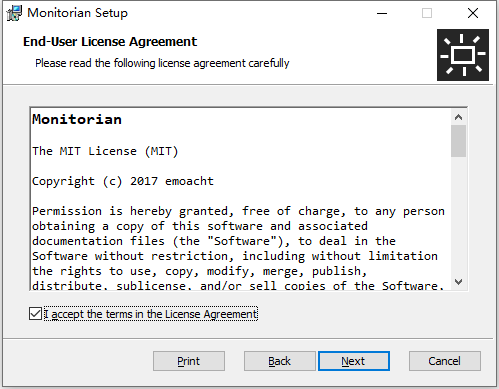The height and width of the screenshot is (389, 499).
Task: Click the scrollbar track below the thumb
Action: (x=459, y=215)
